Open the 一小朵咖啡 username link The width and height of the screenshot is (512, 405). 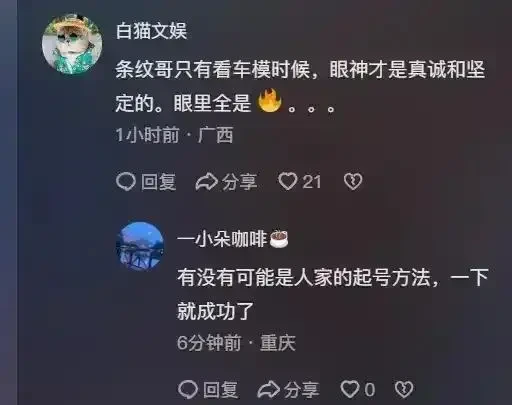[222, 239]
